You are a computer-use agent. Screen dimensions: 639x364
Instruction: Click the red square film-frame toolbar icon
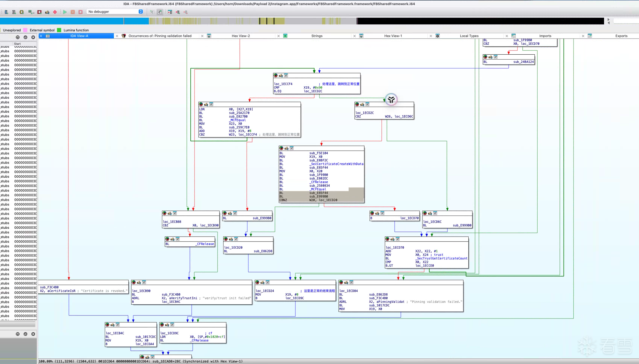pyautogui.click(x=39, y=12)
